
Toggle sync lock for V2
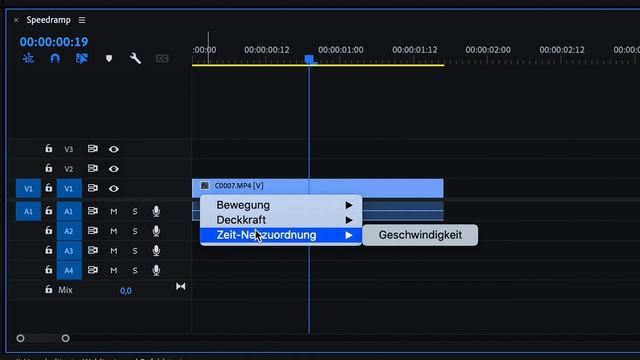point(93,168)
